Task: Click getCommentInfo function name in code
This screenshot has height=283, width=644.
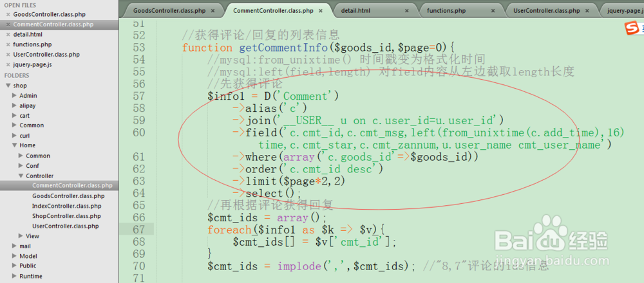Action: (284, 48)
